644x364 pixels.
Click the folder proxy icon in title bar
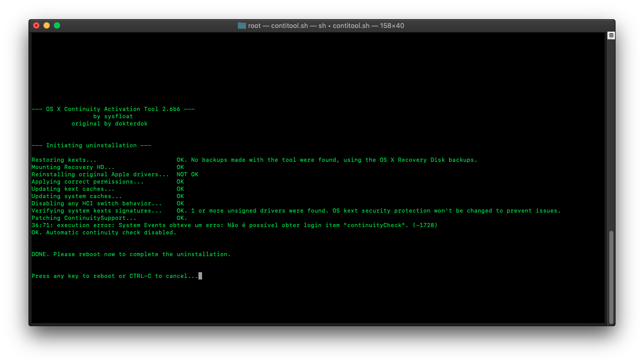pyautogui.click(x=242, y=25)
